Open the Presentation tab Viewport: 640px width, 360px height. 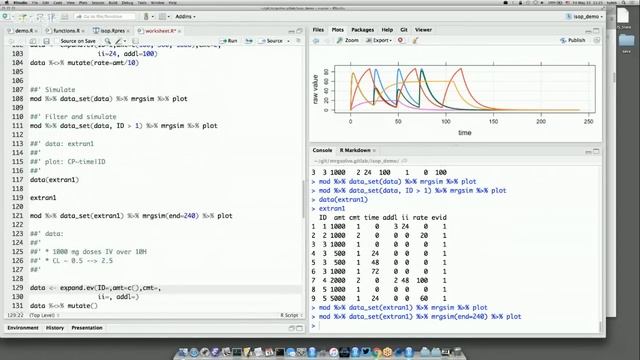pyautogui.click(x=87, y=328)
